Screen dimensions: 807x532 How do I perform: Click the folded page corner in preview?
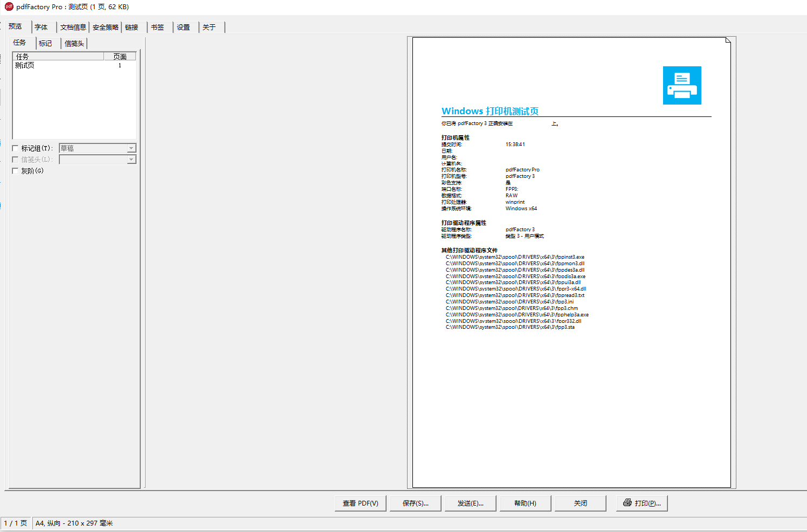[x=728, y=40]
